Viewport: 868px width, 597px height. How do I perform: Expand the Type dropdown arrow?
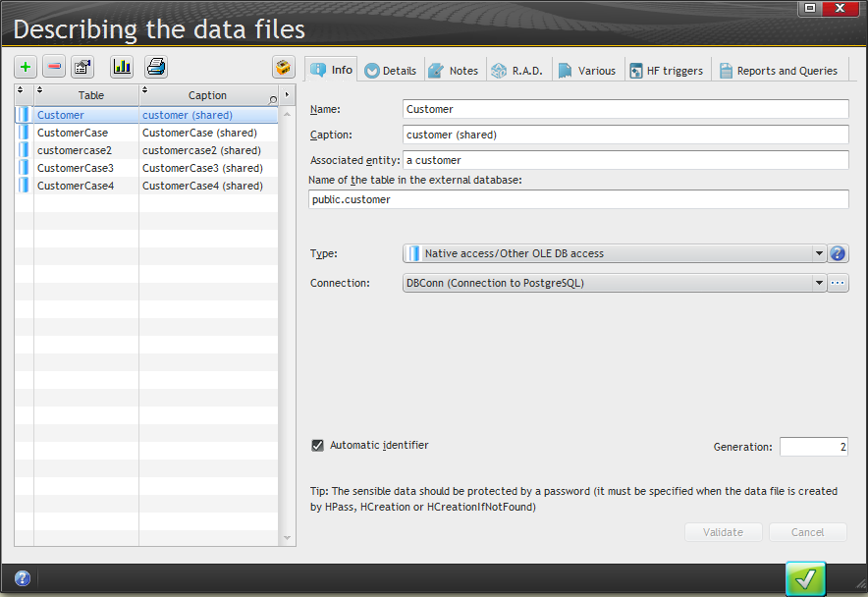(819, 253)
